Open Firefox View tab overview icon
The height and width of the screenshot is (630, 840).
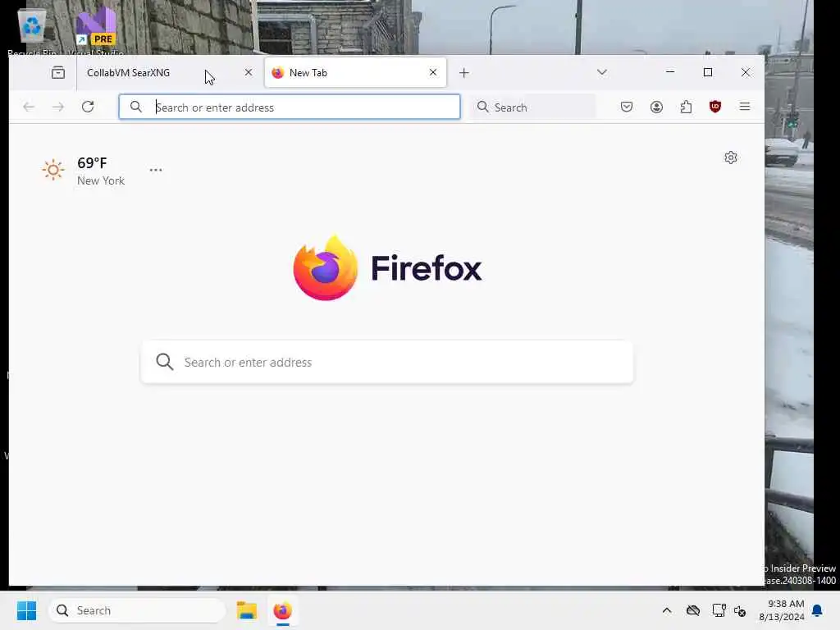pos(58,72)
